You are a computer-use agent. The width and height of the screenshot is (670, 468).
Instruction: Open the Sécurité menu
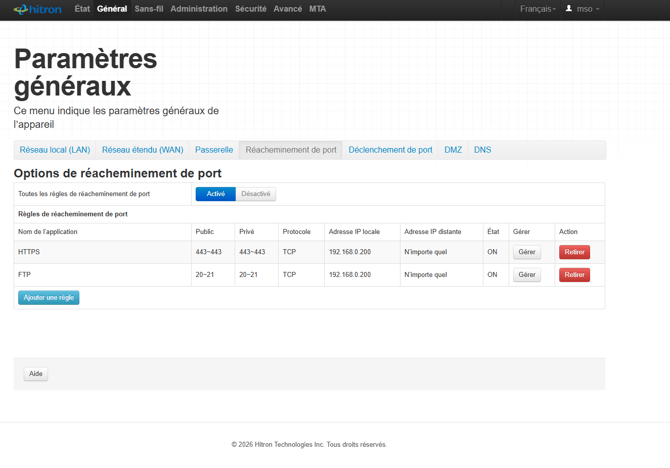click(x=250, y=9)
